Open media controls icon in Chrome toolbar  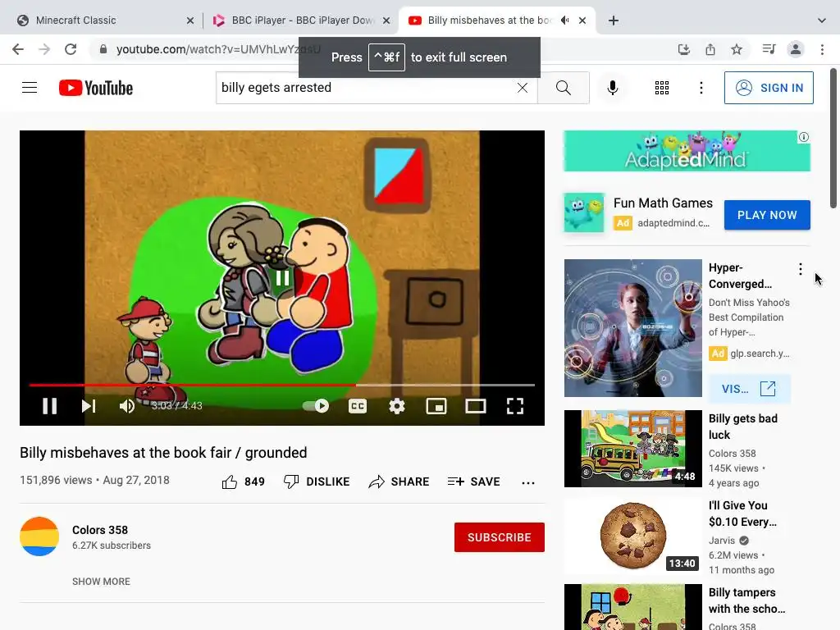[769, 49]
